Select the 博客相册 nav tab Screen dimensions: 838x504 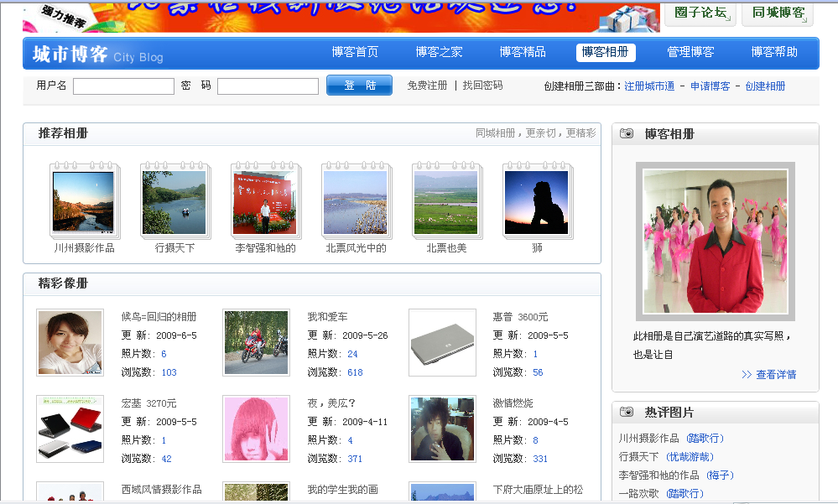point(606,52)
